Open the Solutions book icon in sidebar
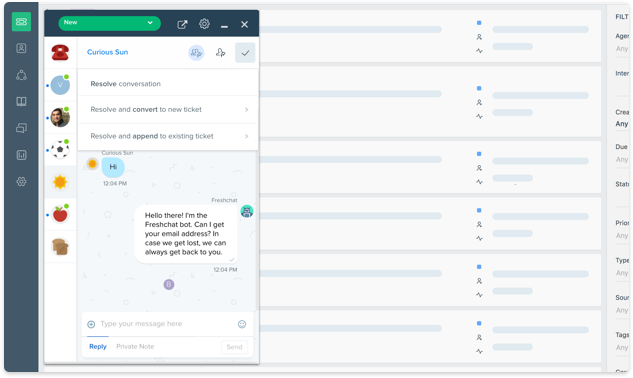This screenshot has width=633, height=378. click(x=21, y=101)
